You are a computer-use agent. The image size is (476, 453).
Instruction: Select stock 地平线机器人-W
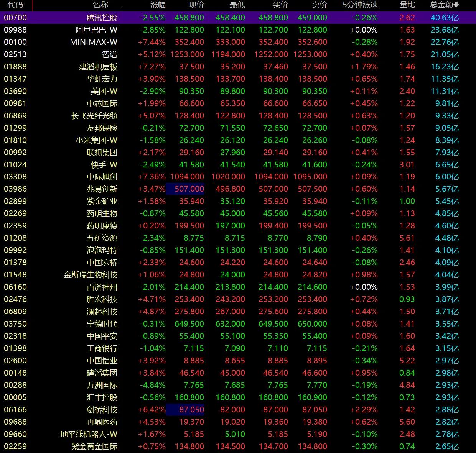[89, 434]
